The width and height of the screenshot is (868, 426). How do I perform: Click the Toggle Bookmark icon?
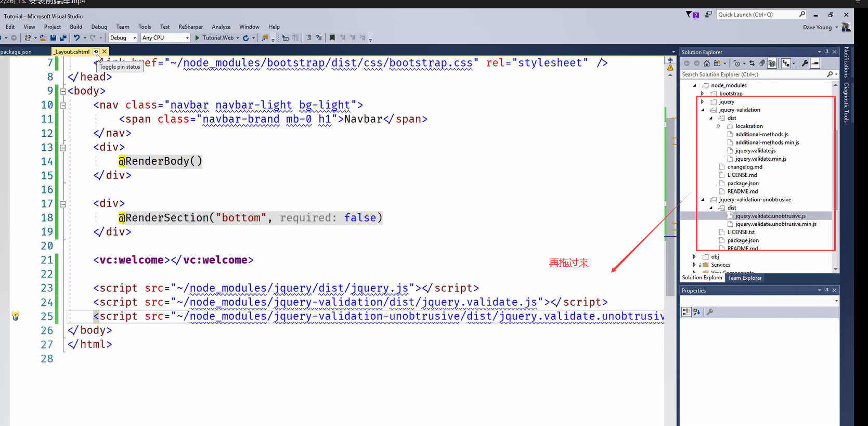332,37
